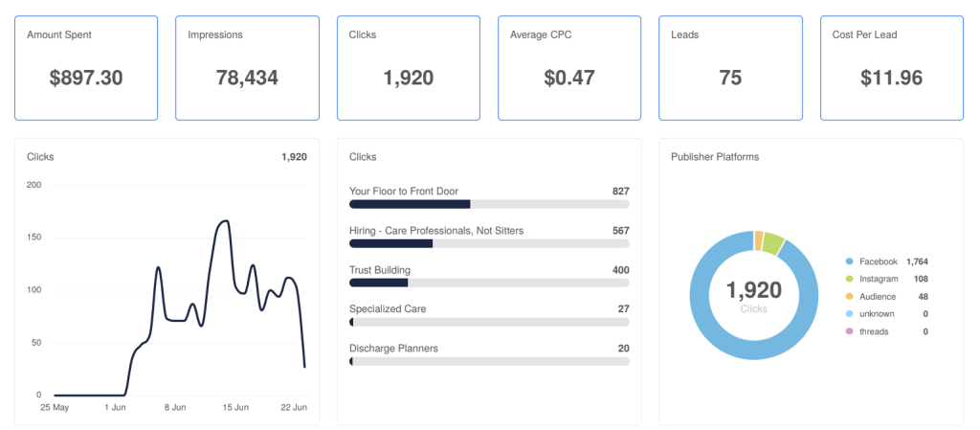Click the line chart peak near 15 Jun

click(x=224, y=220)
